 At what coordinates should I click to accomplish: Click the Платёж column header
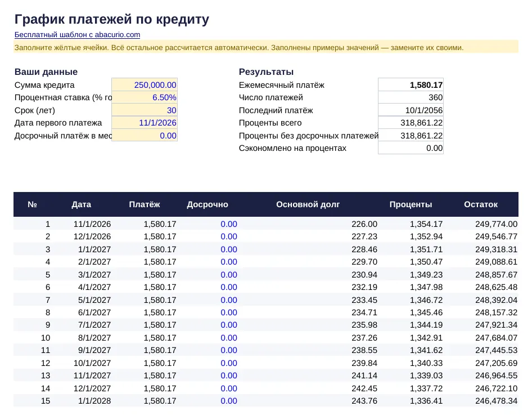145,204
